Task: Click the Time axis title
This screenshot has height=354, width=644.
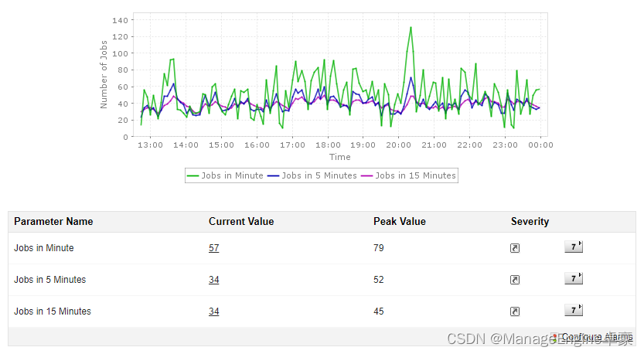Action: (339, 157)
